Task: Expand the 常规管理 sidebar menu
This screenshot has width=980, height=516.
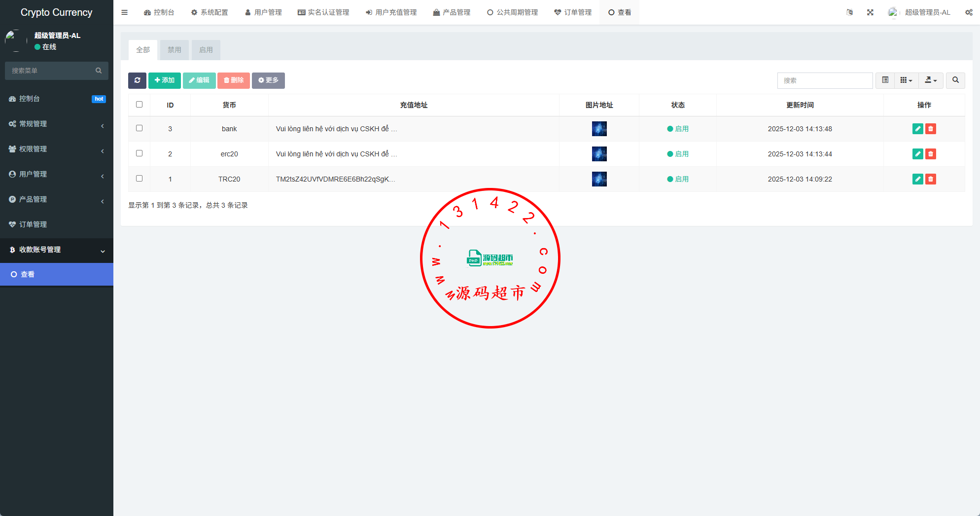Action: pos(57,124)
